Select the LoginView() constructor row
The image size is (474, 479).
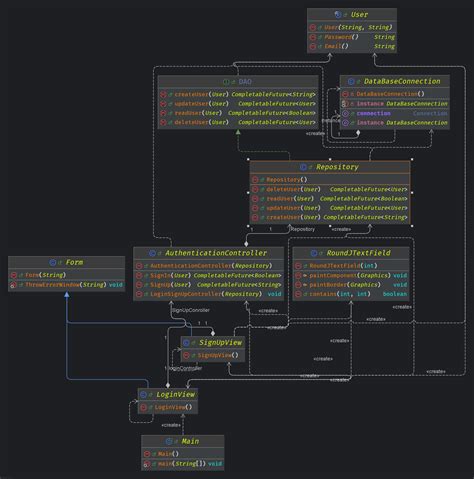tap(168, 407)
